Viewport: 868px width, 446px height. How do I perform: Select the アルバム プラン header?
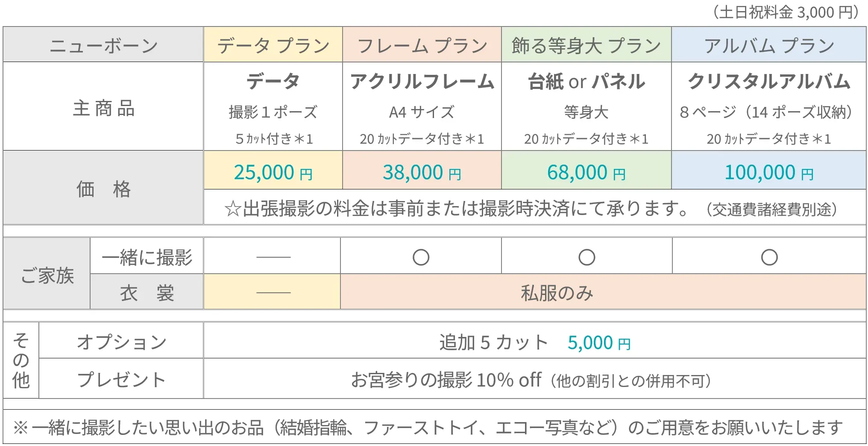pyautogui.click(x=769, y=45)
